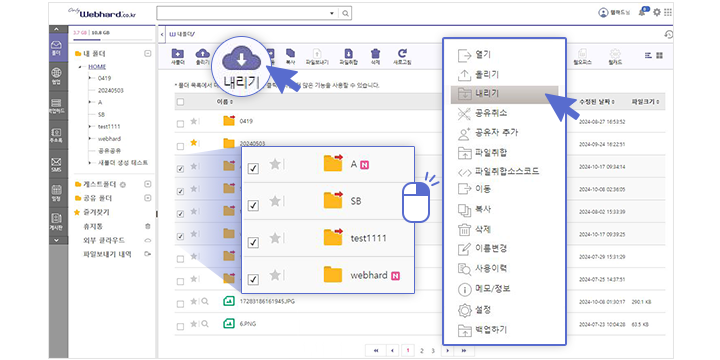Image resolution: width=720 pixels, height=360 pixels.
Task: Click the 새로고침 refresh toolbar icon
Action: [402, 56]
